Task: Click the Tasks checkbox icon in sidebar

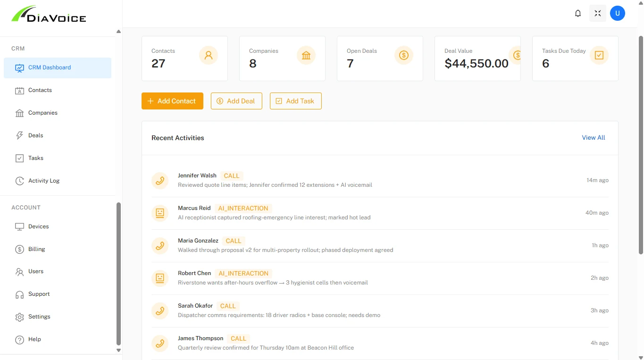Action: [19, 159]
